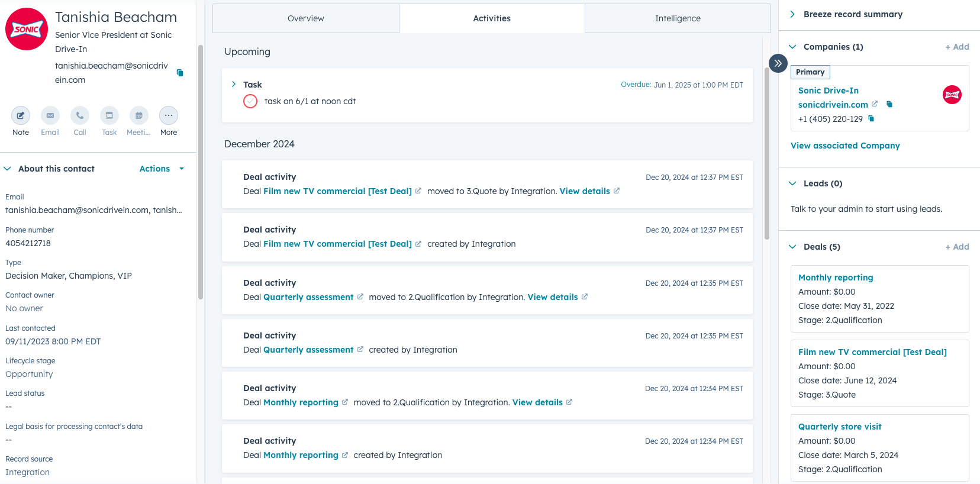This screenshot has width=980, height=484.
Task: Click the Lead status field dashes
Action: (x=9, y=407)
